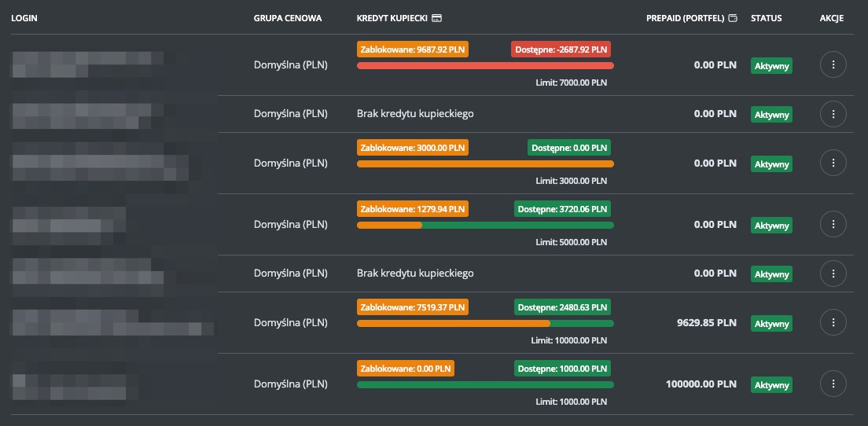Image resolution: width=868 pixels, height=426 pixels.
Task: Open actions menu for the 7000.00 PLN limit row
Action: tap(833, 65)
